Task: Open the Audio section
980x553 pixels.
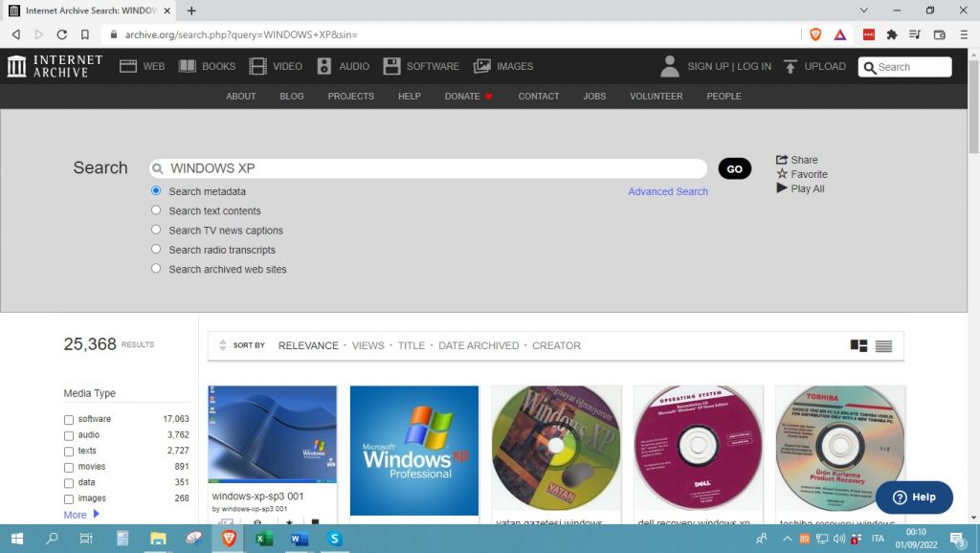Action: [343, 66]
